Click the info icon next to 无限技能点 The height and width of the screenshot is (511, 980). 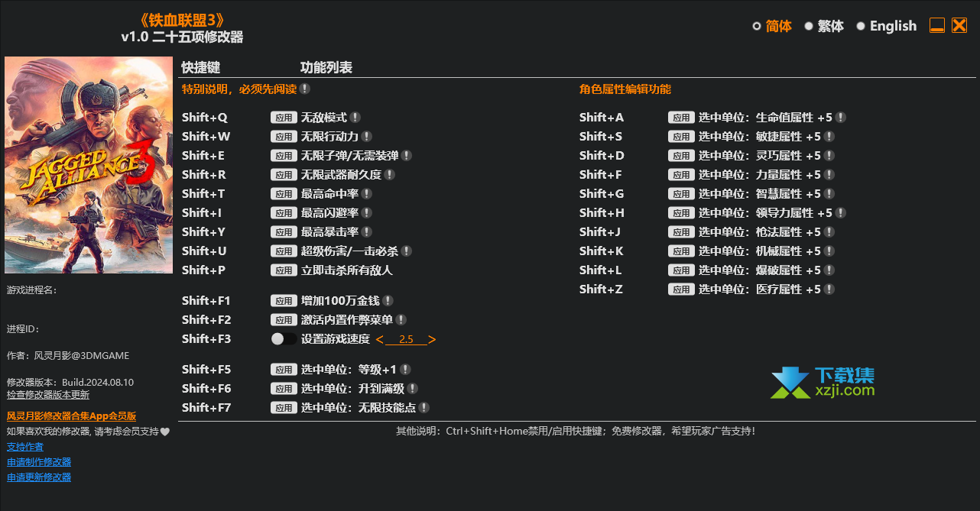424,408
